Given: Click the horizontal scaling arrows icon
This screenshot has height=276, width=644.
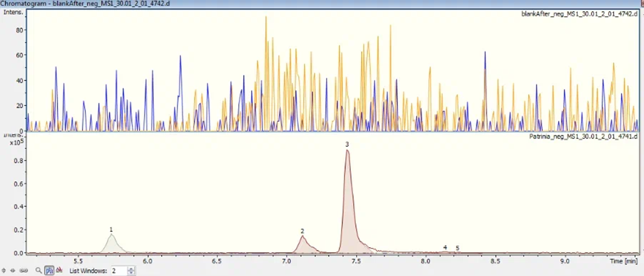Looking at the screenshot, I should coord(13,271).
